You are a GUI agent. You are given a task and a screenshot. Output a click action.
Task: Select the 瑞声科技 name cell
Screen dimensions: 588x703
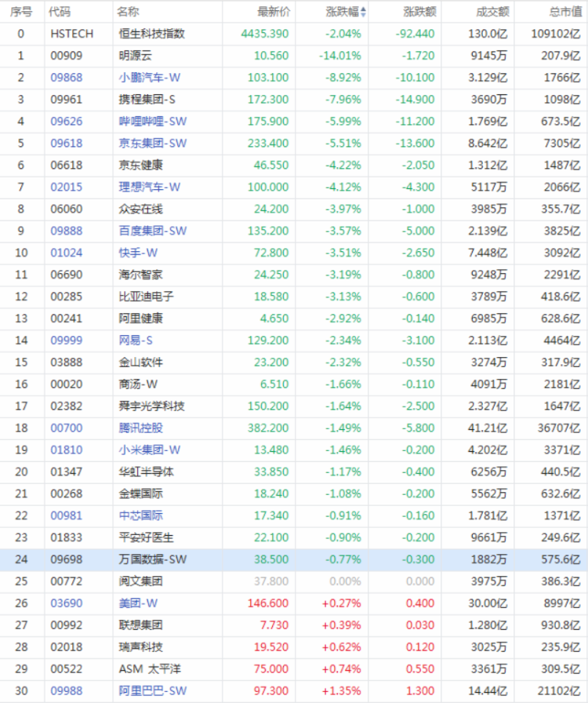click(140, 647)
